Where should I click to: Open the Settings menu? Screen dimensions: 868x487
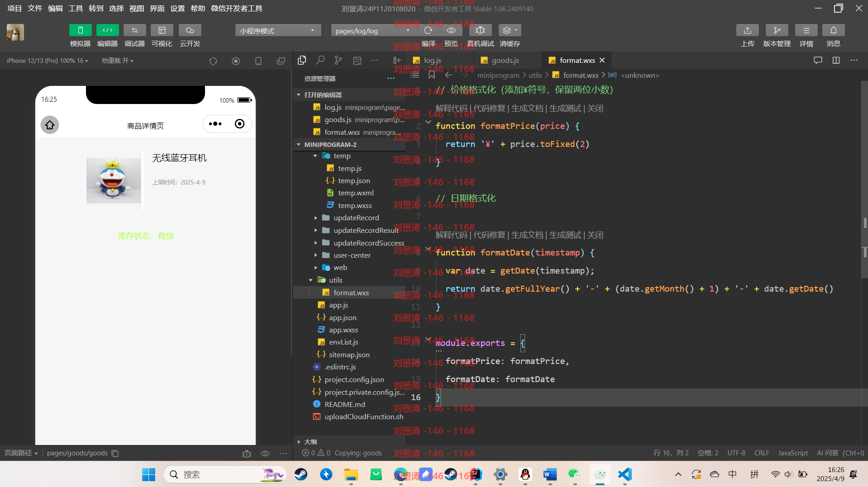[177, 8]
